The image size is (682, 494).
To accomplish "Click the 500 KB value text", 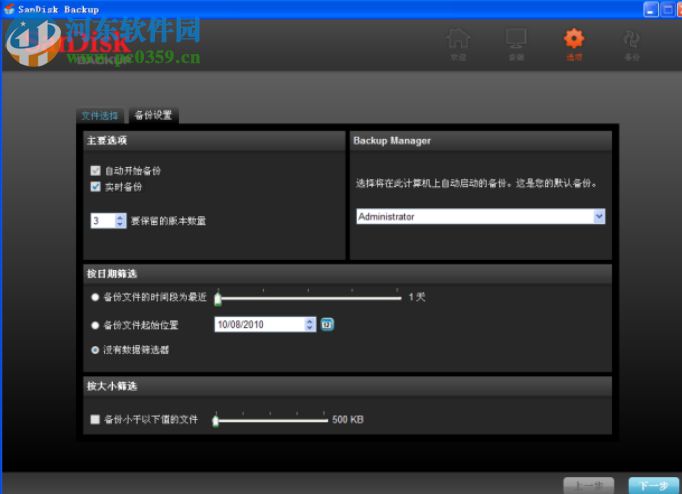I will (348, 420).
